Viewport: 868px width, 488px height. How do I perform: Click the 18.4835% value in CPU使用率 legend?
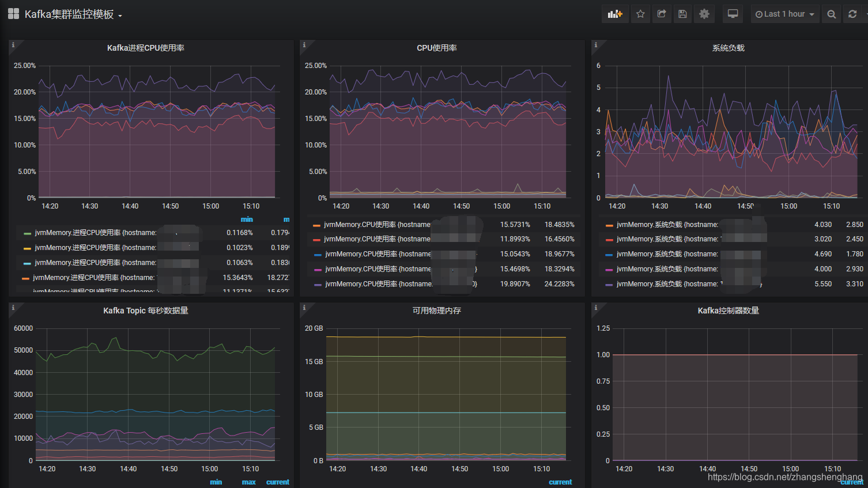(560, 225)
